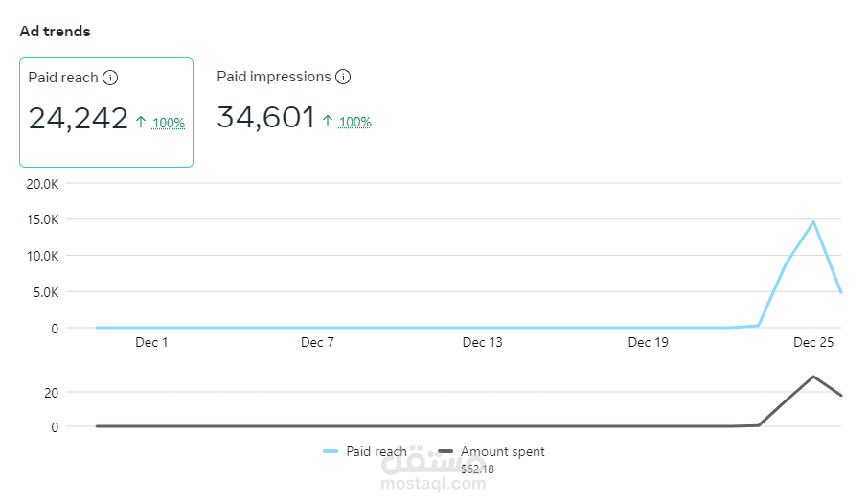Viewport: 868px width, 503px height.
Task: Toggle the Amount spent legend label
Action: tap(502, 451)
